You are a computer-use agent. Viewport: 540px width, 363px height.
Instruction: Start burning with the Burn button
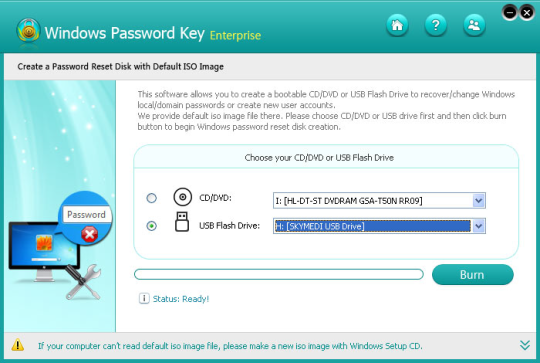472,274
